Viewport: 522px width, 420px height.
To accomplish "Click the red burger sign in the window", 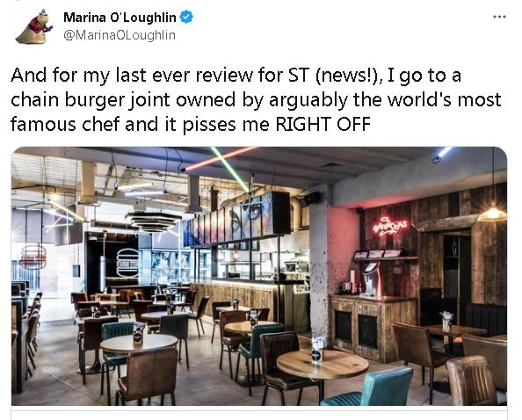I will [33, 257].
